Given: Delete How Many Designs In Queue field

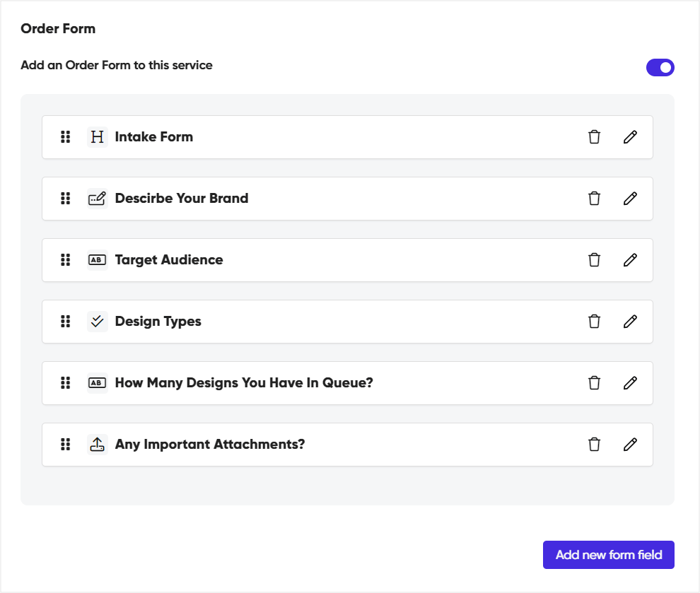Looking at the screenshot, I should [x=594, y=383].
